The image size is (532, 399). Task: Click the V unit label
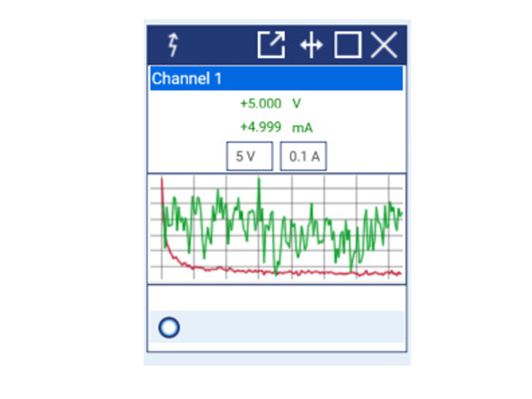pos(296,104)
